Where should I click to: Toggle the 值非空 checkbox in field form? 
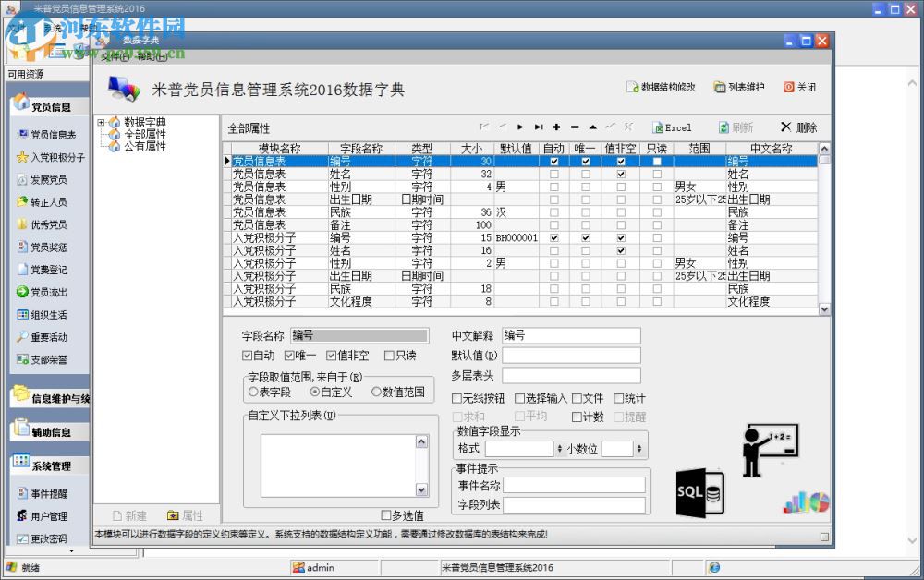coord(331,356)
